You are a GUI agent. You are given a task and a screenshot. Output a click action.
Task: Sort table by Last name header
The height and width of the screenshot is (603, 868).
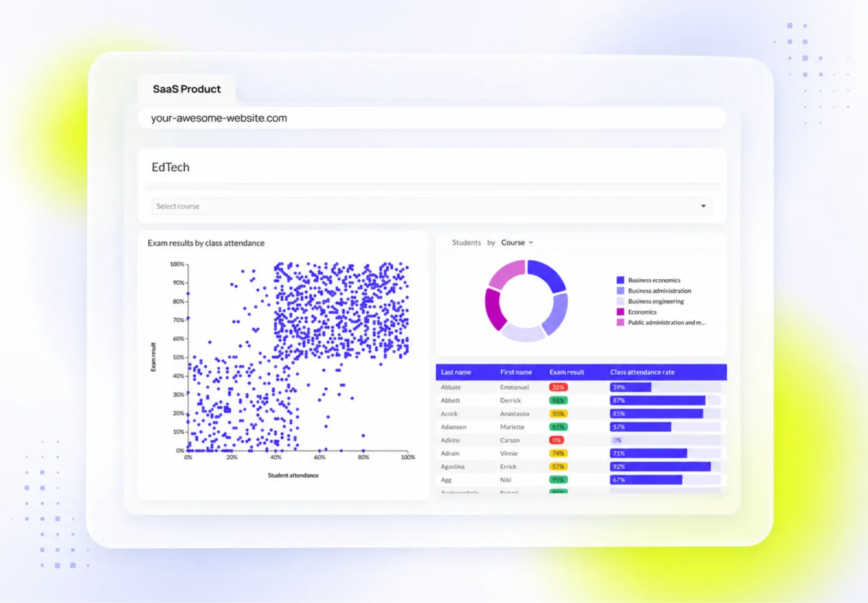456,372
